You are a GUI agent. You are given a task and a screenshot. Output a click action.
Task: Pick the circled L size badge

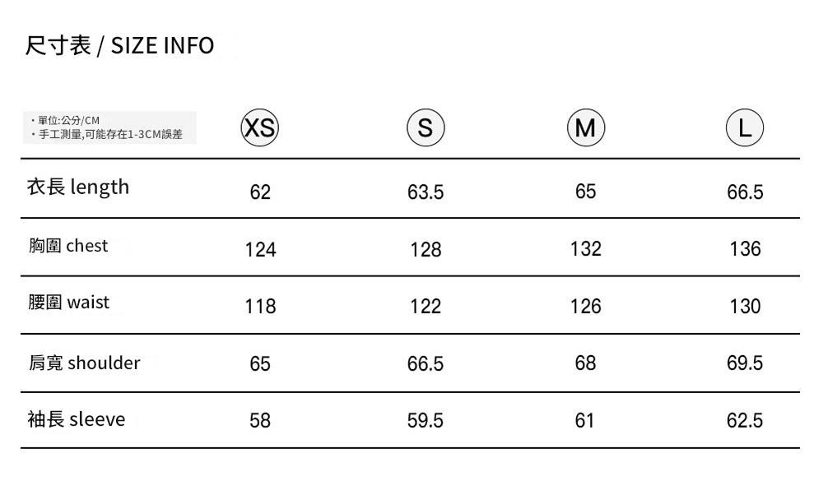click(x=745, y=127)
